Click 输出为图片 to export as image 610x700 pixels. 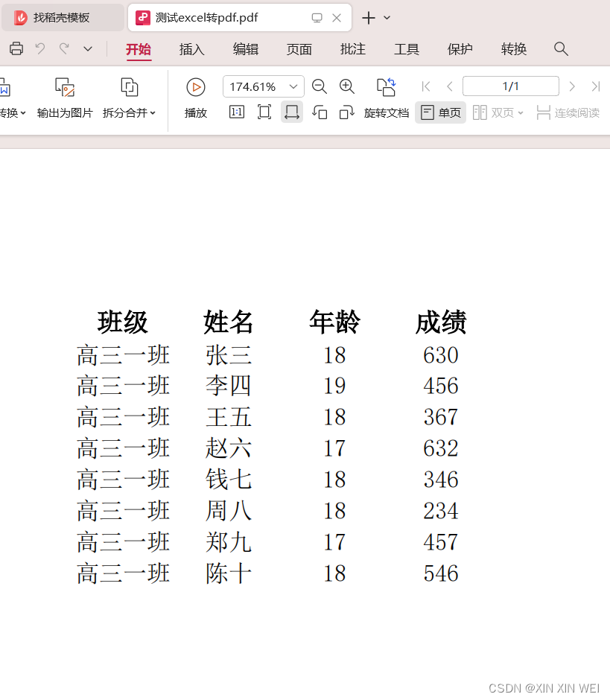(65, 98)
